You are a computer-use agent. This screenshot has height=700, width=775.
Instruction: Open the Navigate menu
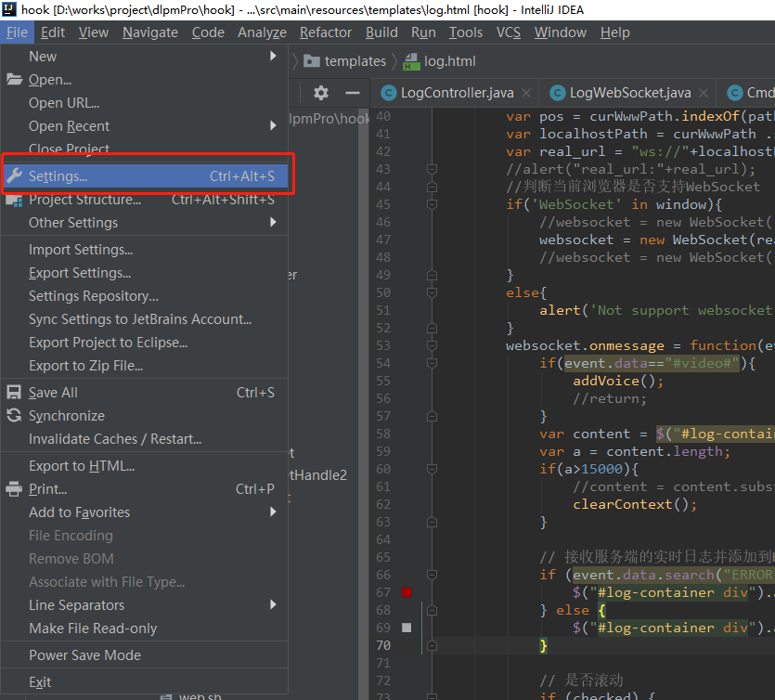(x=150, y=32)
